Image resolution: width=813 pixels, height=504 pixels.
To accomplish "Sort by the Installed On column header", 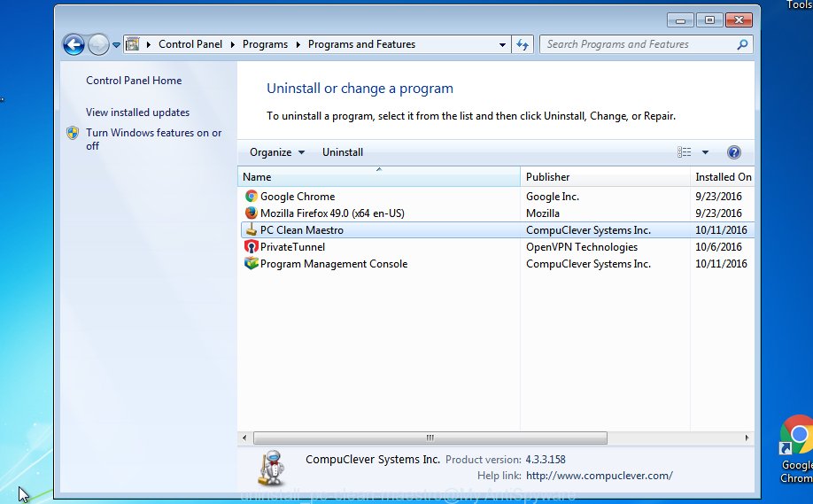I will [x=723, y=177].
